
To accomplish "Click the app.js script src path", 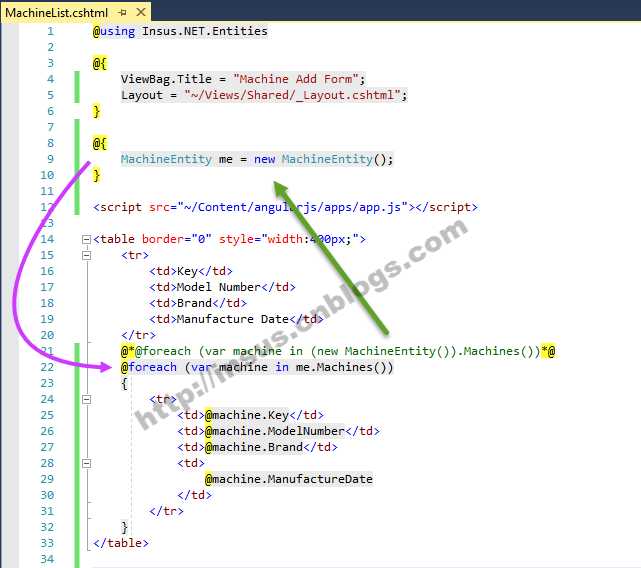I will [x=292, y=207].
